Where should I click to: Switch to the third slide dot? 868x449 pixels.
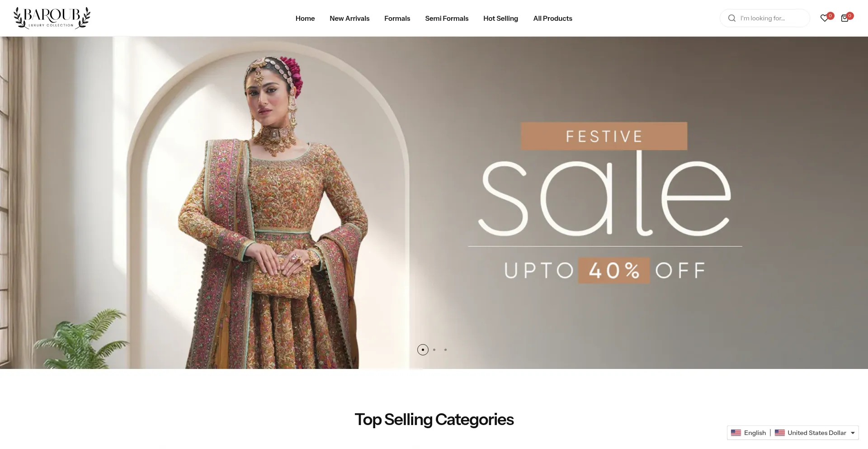(445, 350)
